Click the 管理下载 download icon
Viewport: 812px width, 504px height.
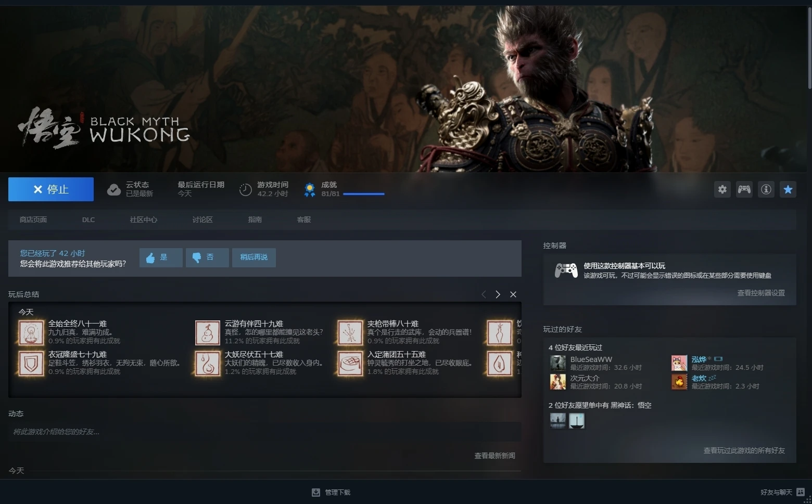[316, 492]
